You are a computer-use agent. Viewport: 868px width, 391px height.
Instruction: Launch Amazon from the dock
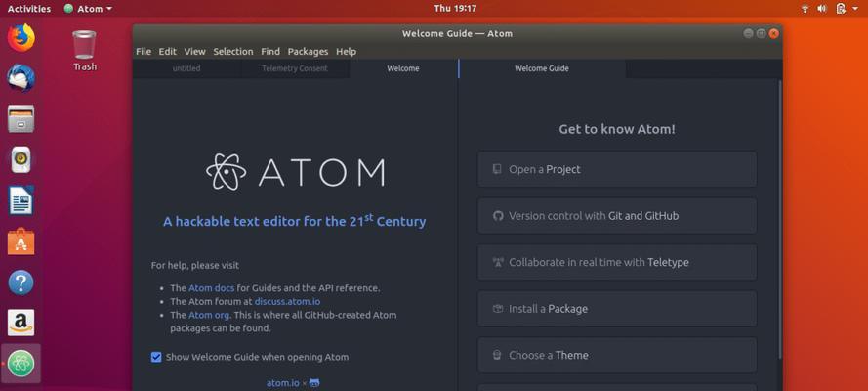click(x=21, y=323)
